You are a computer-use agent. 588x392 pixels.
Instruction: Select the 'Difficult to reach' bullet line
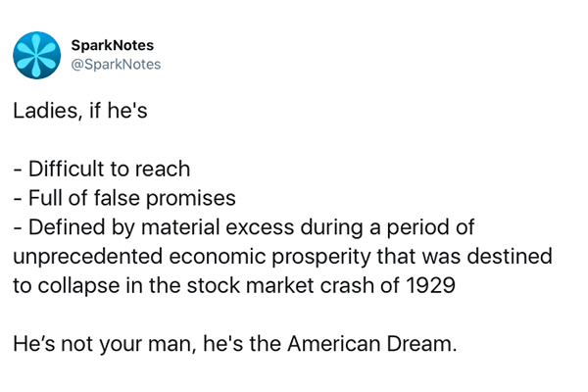point(102,169)
